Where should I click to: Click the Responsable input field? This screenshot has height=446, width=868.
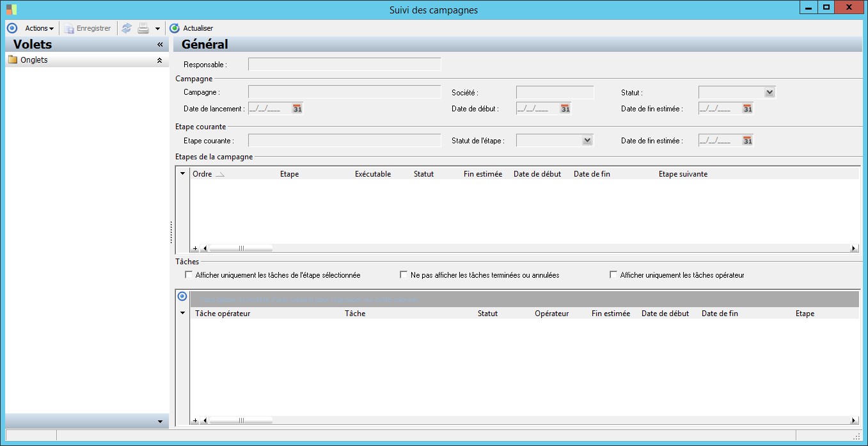(344, 64)
